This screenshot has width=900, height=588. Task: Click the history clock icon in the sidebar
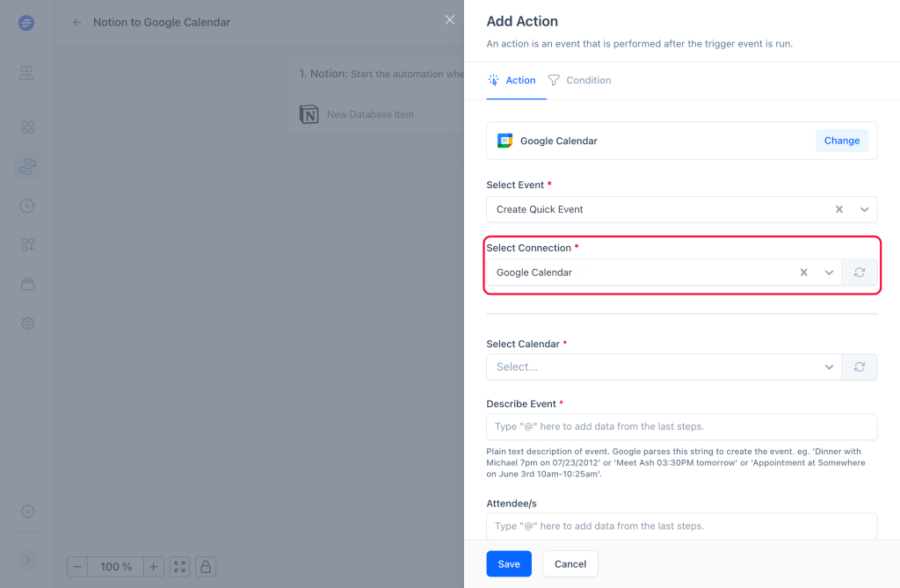(x=27, y=206)
